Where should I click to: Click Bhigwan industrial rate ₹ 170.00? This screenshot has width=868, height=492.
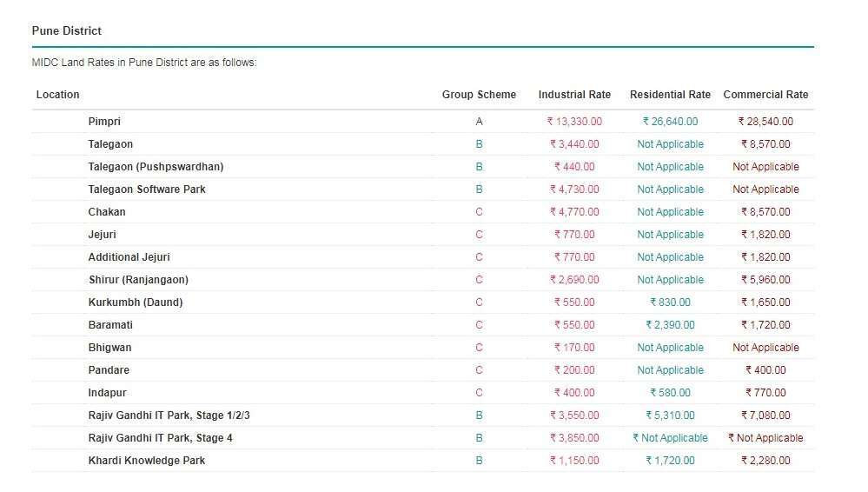coord(574,348)
